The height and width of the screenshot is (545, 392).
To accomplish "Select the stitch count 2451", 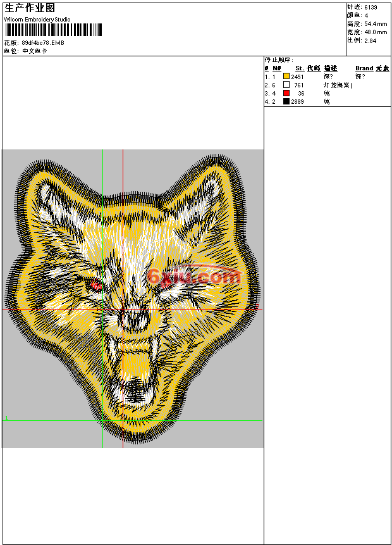I will 297,77.
